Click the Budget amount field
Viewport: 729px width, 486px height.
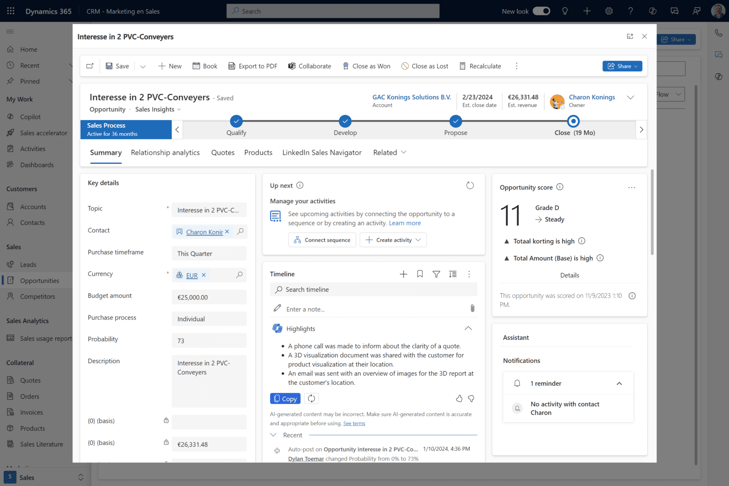click(x=209, y=297)
